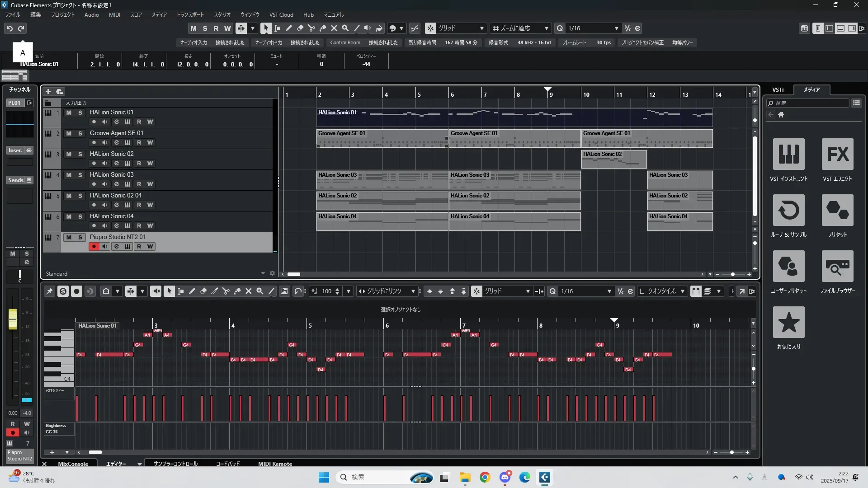Open the Transport menu
Image resolution: width=868 pixels, height=488 pixels.
click(190, 15)
